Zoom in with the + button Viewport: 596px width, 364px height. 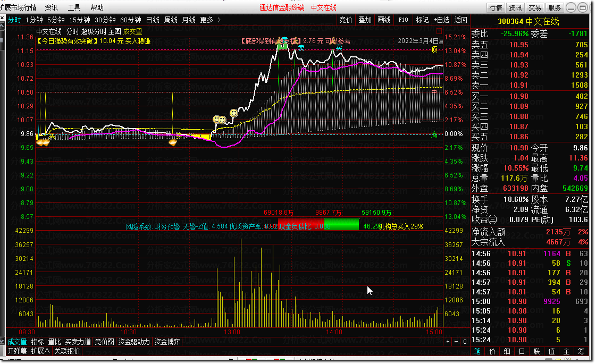(x=448, y=342)
